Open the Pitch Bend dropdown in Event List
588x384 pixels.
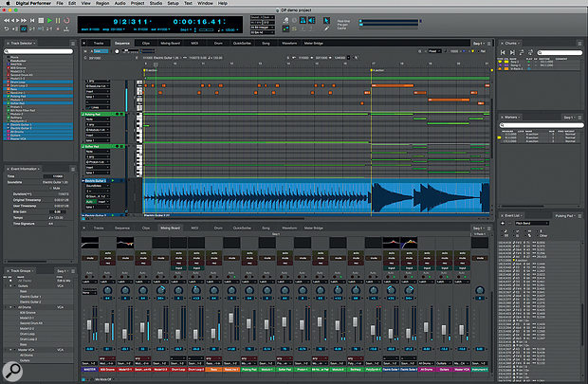[x=531, y=224]
